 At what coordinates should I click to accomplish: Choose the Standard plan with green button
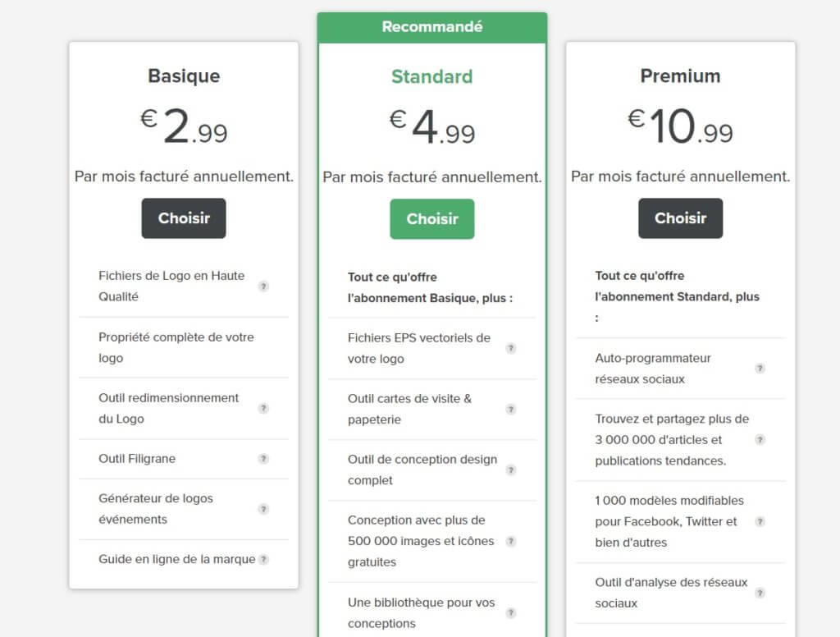click(431, 219)
